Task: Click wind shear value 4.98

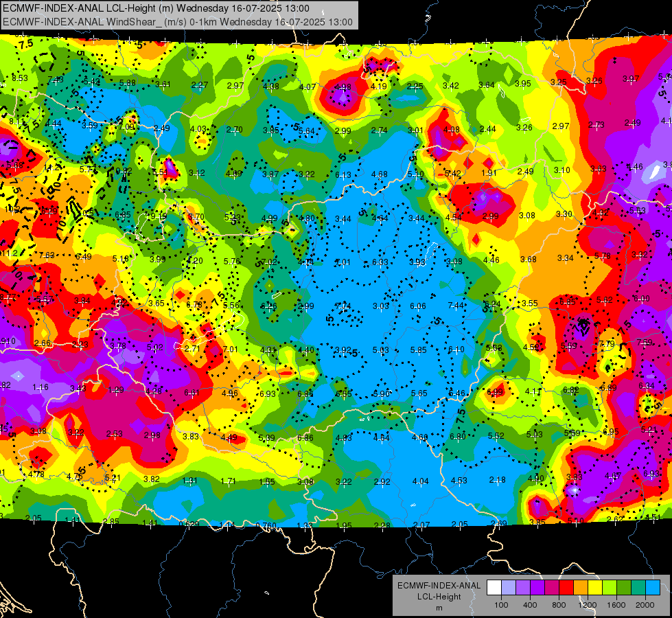Action: click(x=343, y=87)
